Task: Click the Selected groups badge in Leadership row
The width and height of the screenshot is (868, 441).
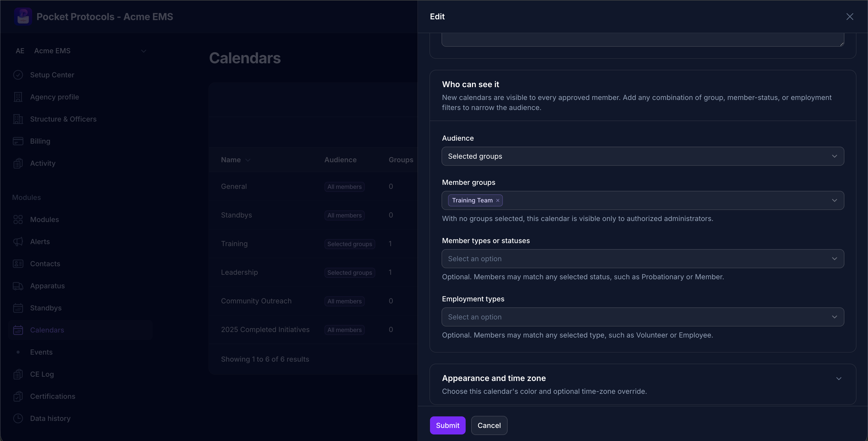Action: pos(350,272)
